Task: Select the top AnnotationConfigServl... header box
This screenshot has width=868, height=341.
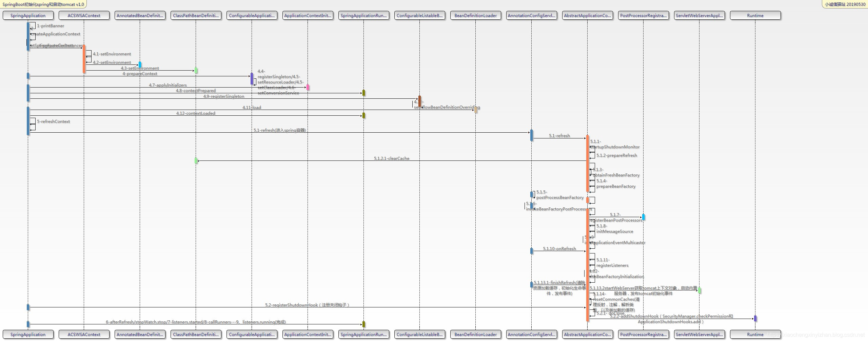Action: coord(531,16)
